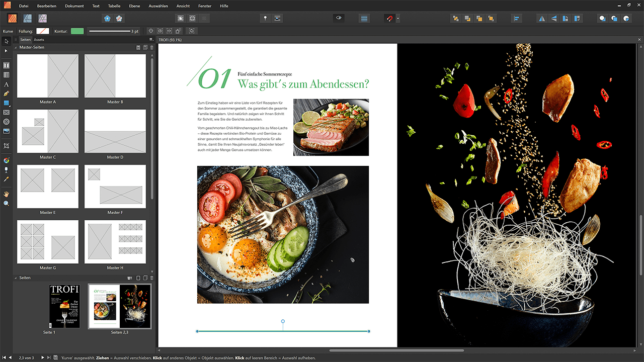Select the Picture Frame Ellipse tool

coord(7,122)
